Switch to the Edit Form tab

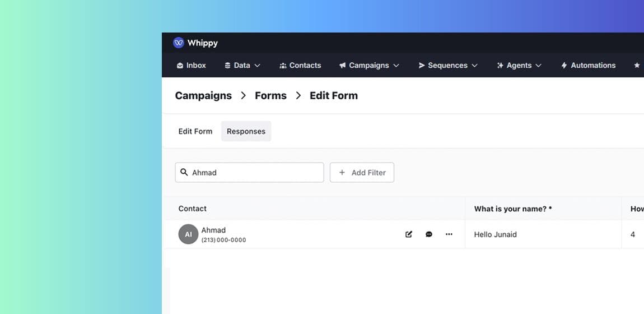[x=195, y=132]
